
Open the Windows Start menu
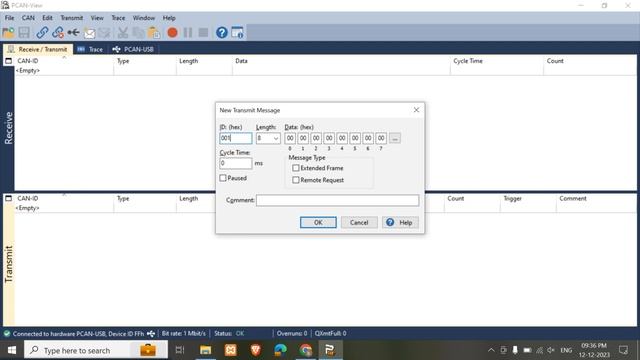click(12, 350)
